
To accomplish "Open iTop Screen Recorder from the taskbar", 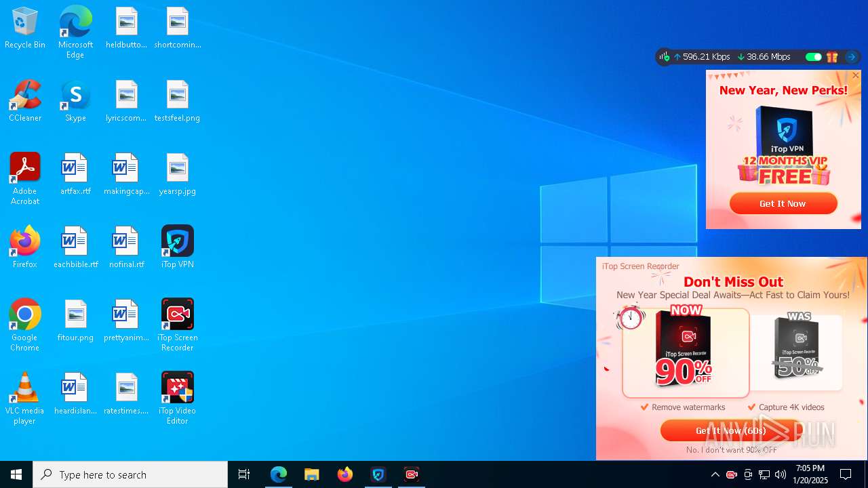I will (412, 474).
